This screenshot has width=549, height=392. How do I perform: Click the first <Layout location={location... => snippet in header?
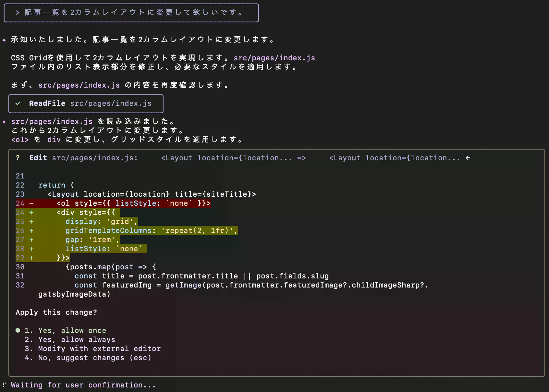pos(233,158)
